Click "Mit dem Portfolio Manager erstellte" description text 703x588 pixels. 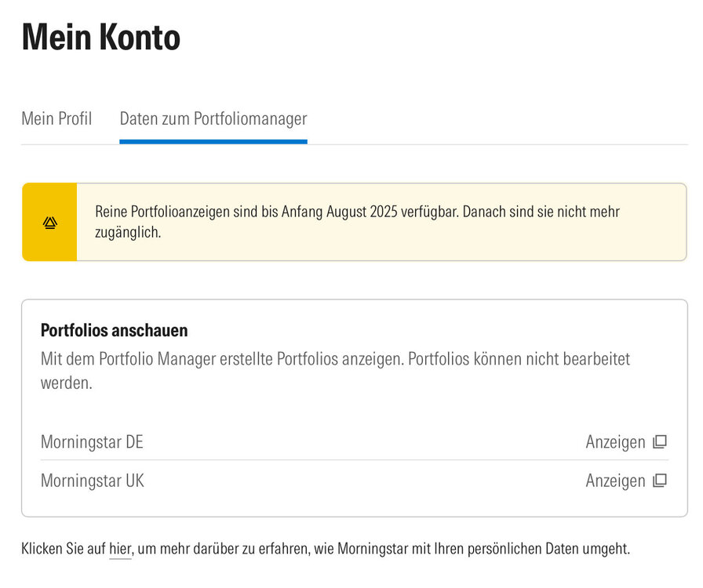click(x=188, y=360)
